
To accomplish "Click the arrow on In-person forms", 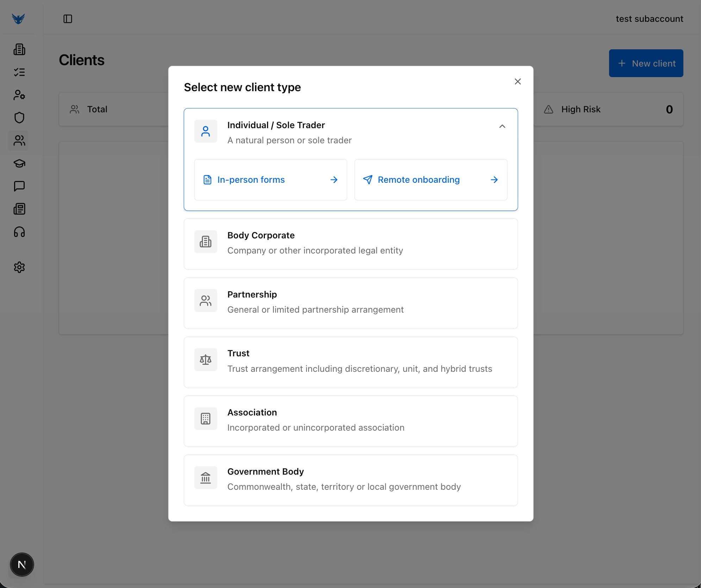I will coord(334,180).
